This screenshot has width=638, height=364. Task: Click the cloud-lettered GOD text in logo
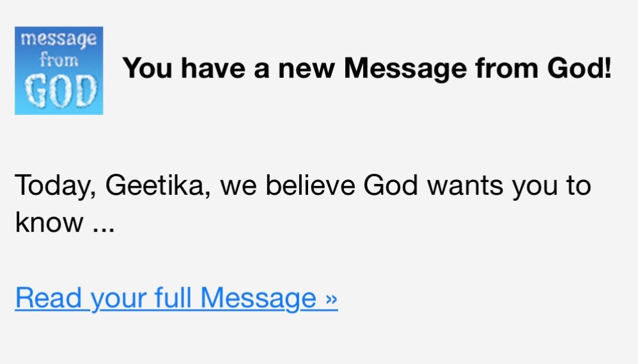(61, 91)
